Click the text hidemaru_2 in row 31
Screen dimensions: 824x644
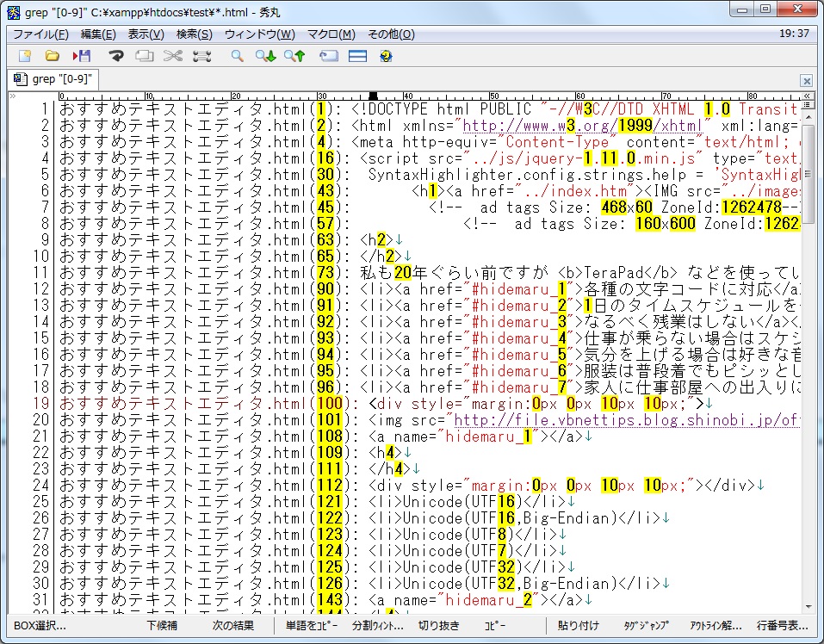tap(489, 600)
